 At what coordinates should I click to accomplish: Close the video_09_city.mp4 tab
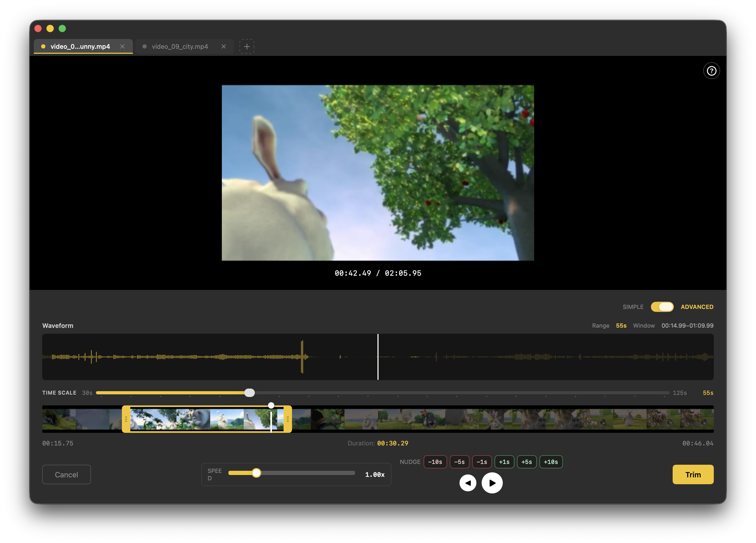pos(224,46)
